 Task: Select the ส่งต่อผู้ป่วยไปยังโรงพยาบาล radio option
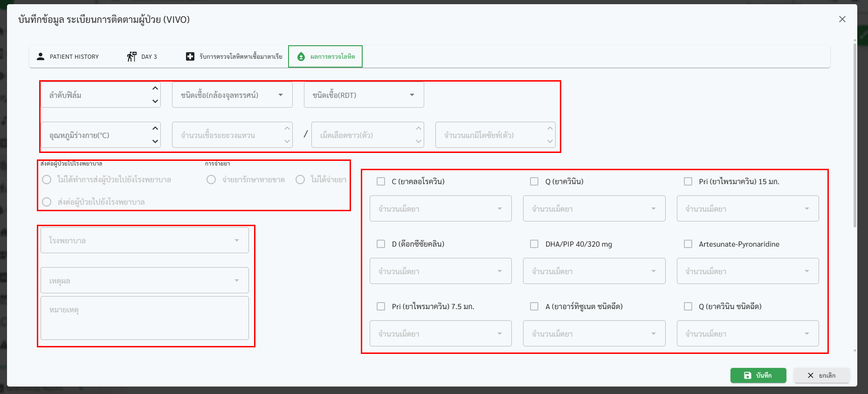pyautogui.click(x=47, y=202)
